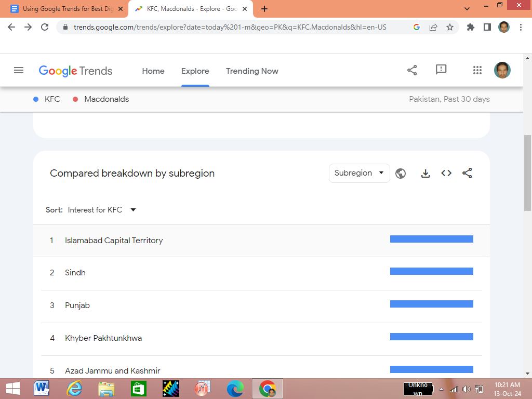This screenshot has height=399, width=532.
Task: Go to Trending Now
Action: click(252, 71)
